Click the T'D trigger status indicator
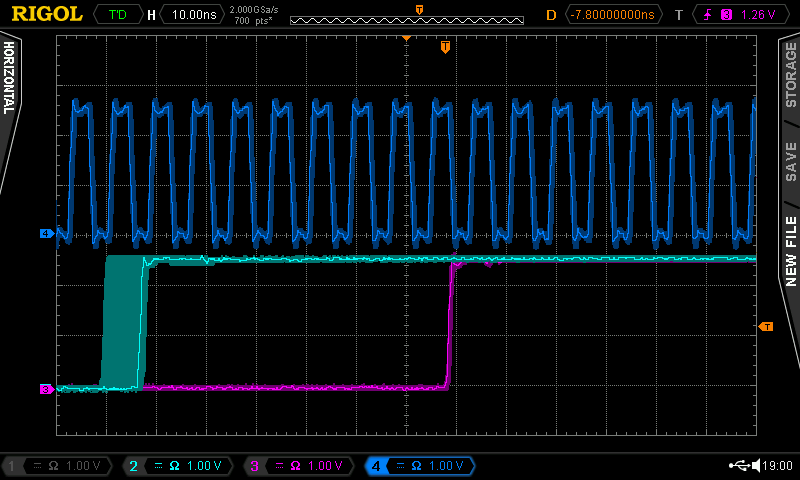Screen dimensions: 800x480 pyautogui.click(x=118, y=15)
